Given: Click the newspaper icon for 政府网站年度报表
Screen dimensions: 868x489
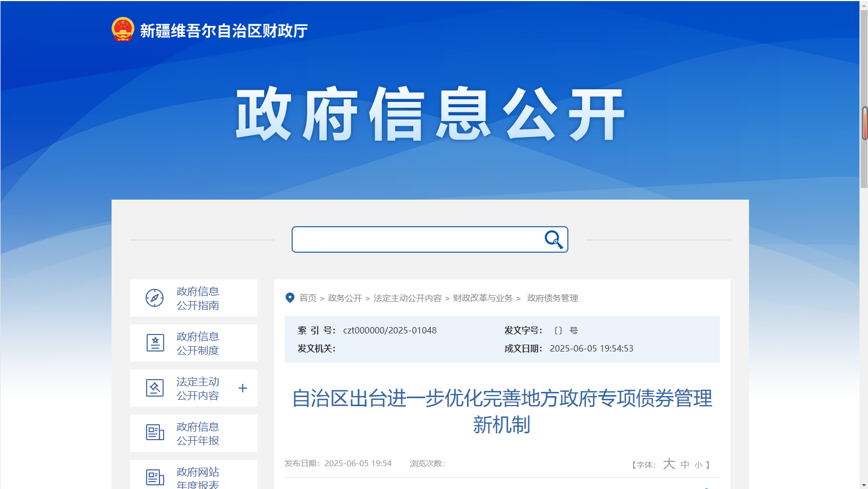Looking at the screenshot, I should (x=155, y=477).
